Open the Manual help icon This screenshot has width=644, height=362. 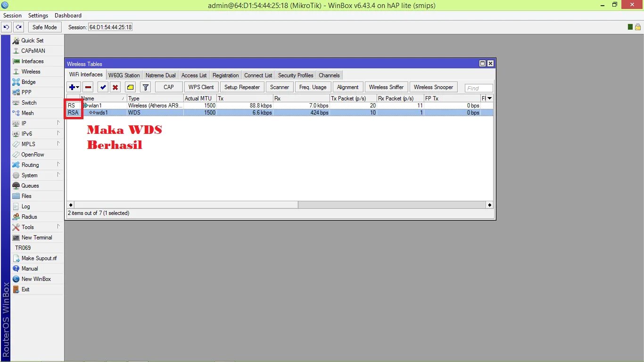tap(16, 269)
